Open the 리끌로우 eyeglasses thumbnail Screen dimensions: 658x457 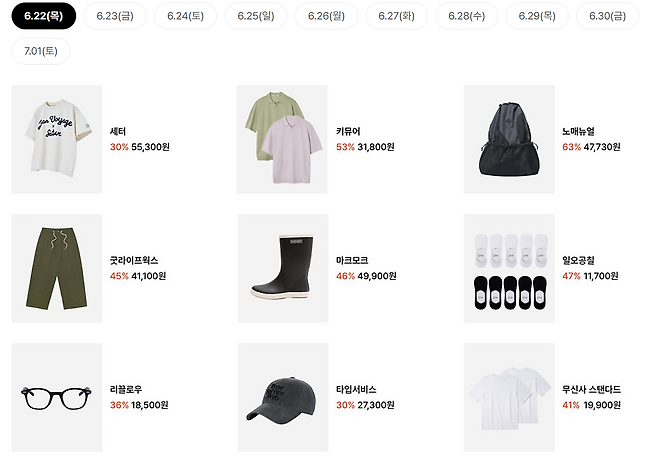tap(57, 397)
